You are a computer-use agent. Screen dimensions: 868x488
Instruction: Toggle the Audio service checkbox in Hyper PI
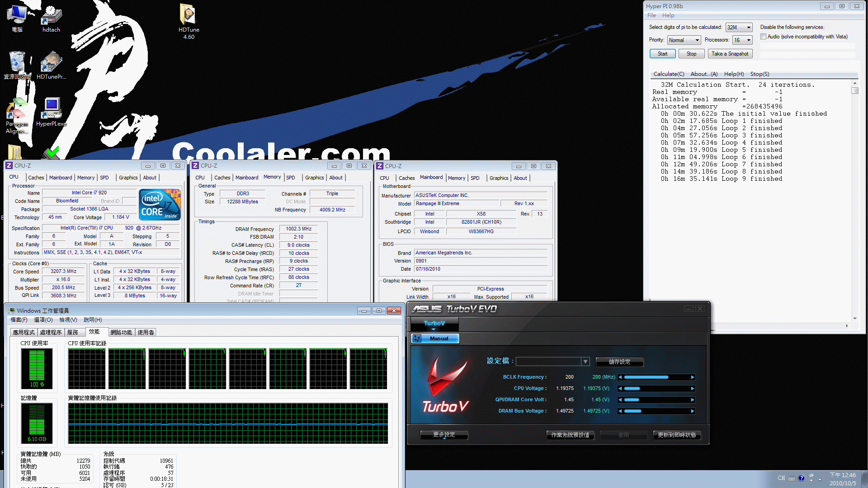(x=763, y=37)
